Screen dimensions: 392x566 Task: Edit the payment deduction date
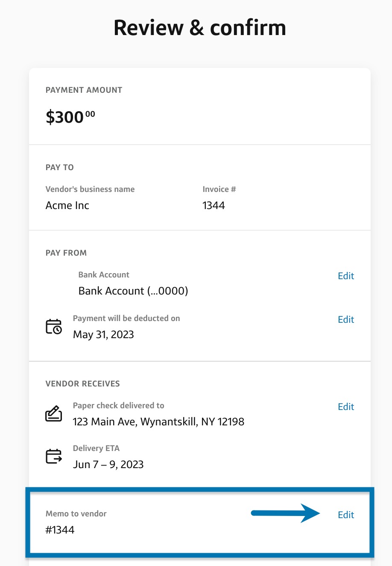pos(345,320)
